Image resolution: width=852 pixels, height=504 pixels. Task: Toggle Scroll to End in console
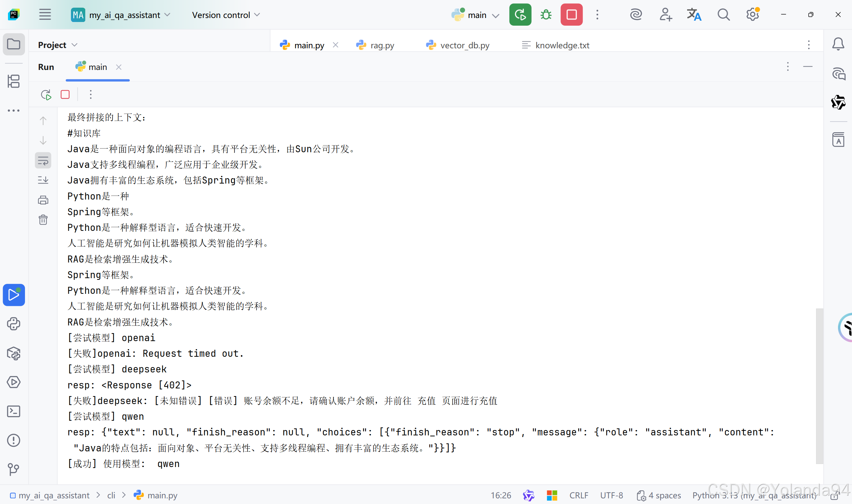(43, 180)
